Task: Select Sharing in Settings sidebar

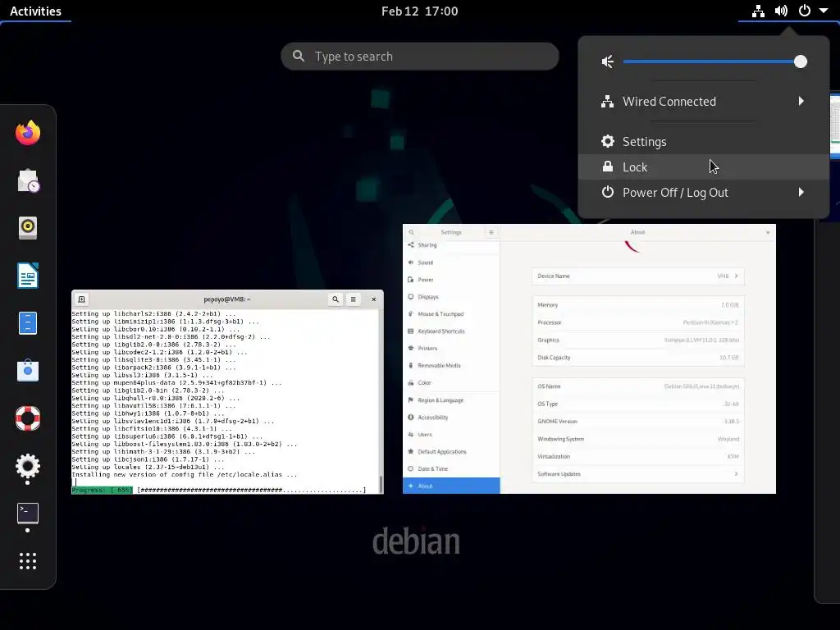Action: pos(451,244)
